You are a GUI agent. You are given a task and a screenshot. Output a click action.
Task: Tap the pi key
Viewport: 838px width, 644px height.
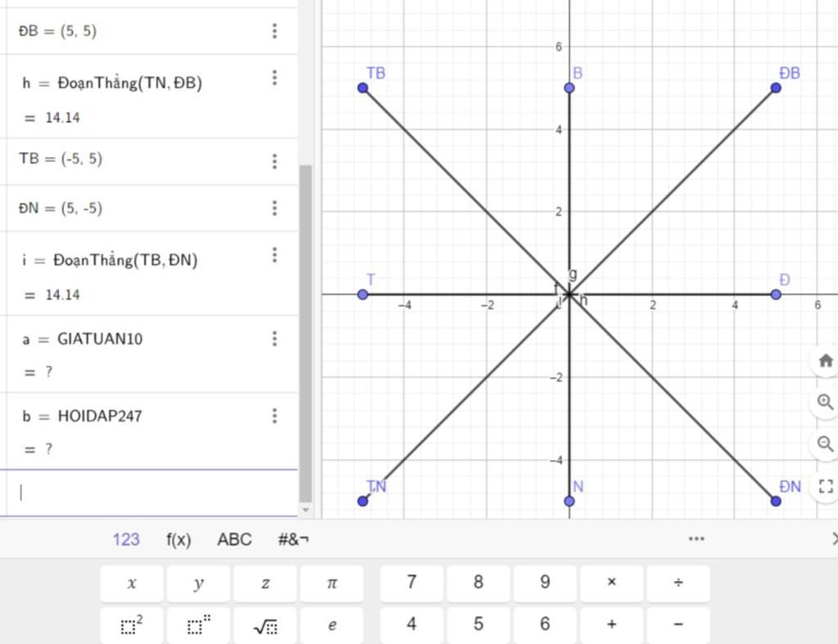pyautogui.click(x=332, y=583)
